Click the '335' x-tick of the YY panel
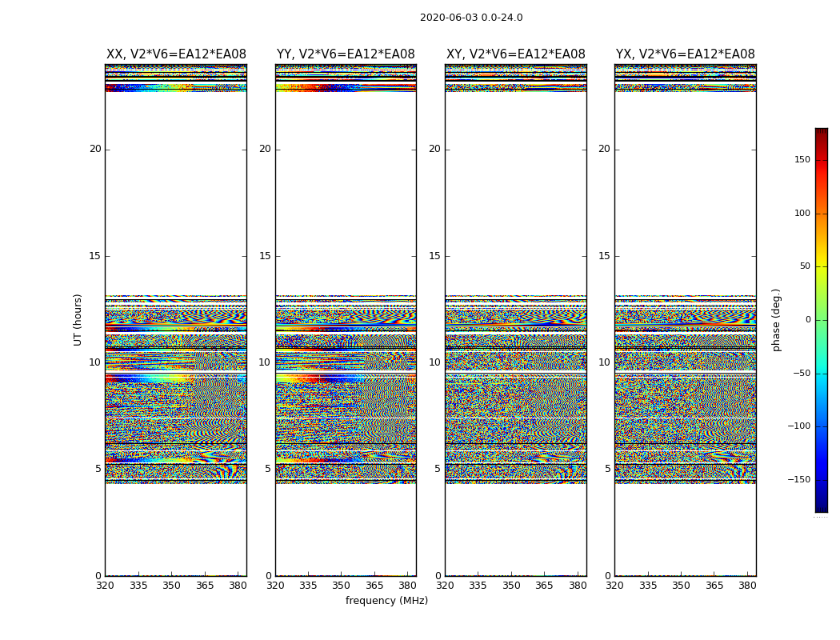 tap(308, 586)
